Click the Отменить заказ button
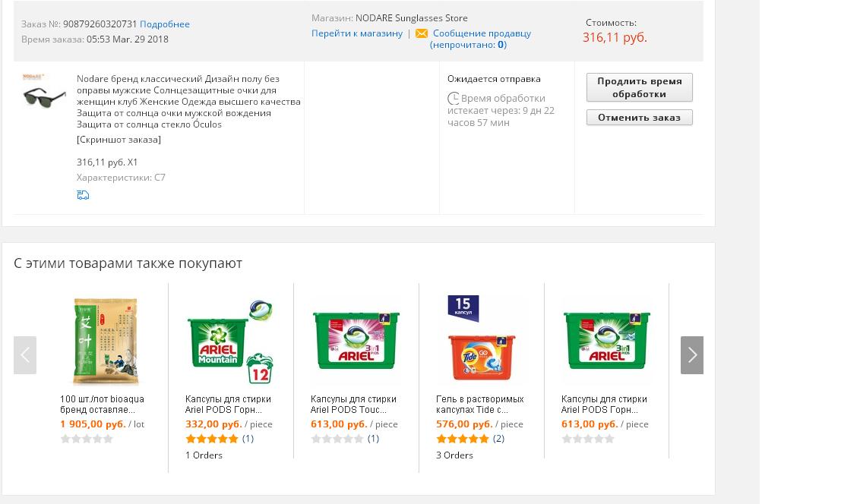This screenshot has width=860, height=504. pos(639,117)
